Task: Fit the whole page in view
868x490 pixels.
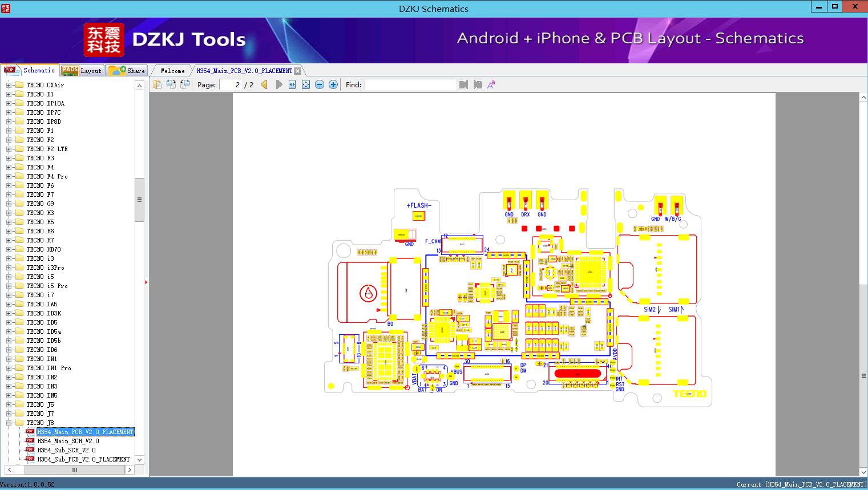Action: [x=306, y=84]
